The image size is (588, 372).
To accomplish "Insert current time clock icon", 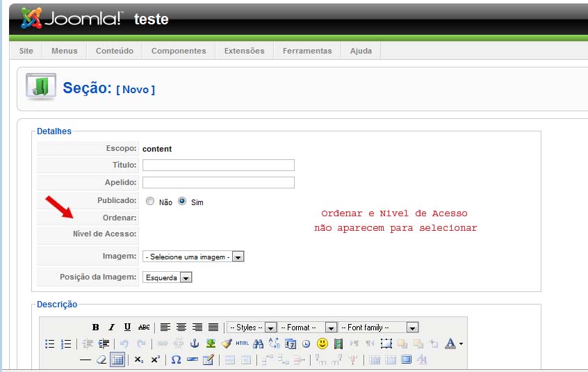I will pyautogui.click(x=307, y=343).
